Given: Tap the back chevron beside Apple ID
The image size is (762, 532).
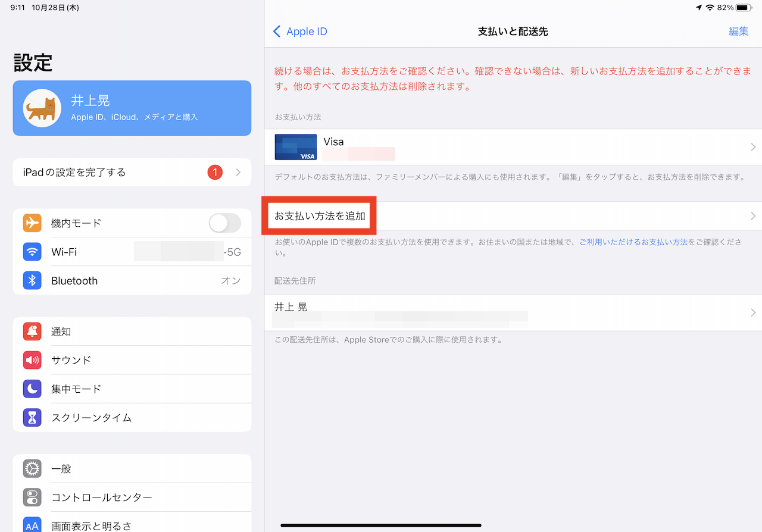Looking at the screenshot, I should pyautogui.click(x=277, y=32).
